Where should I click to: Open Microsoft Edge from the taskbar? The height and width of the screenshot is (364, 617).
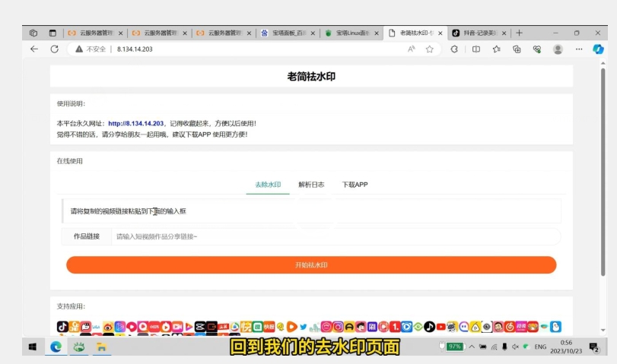click(56, 347)
